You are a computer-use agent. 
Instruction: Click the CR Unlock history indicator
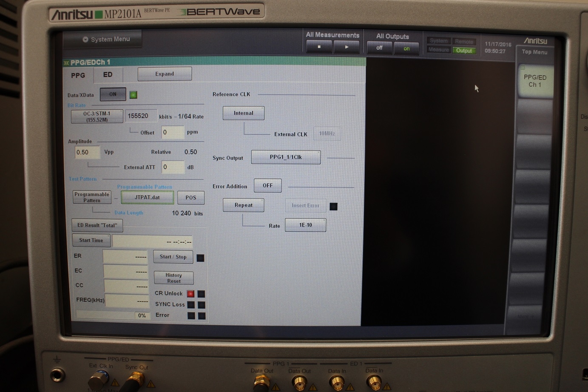[x=202, y=294]
